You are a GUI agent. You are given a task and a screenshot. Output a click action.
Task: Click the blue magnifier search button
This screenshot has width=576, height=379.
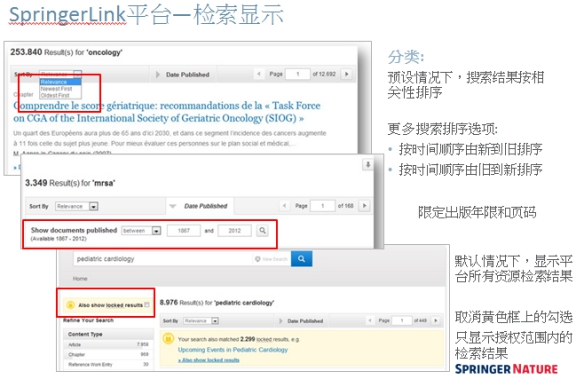pyautogui.click(x=301, y=259)
